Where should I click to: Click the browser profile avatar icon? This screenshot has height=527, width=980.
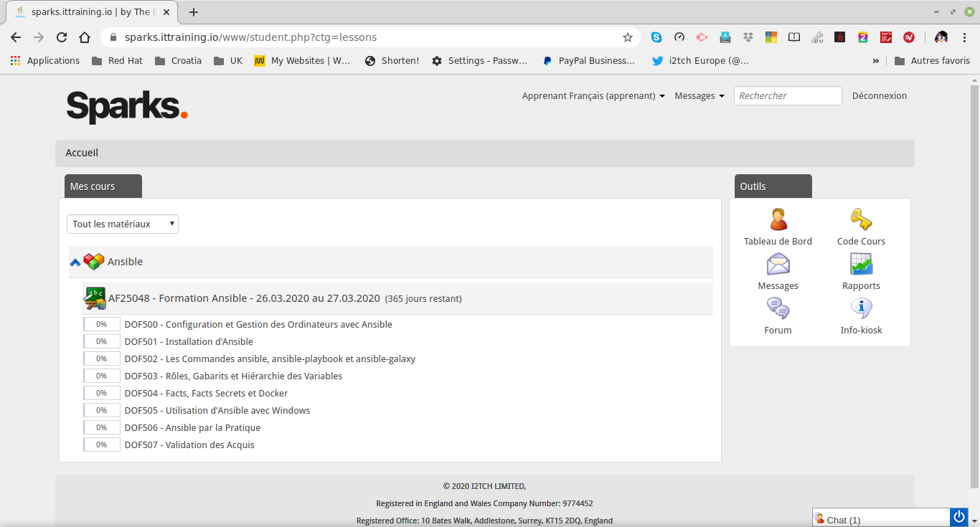tap(941, 37)
